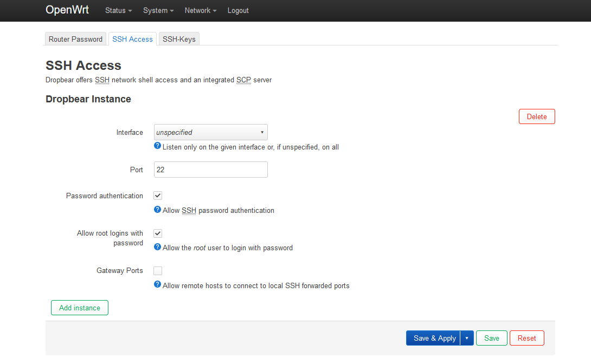Toggle the Password authentication checkbox
Screen dimensions: 591x364
click(x=158, y=196)
